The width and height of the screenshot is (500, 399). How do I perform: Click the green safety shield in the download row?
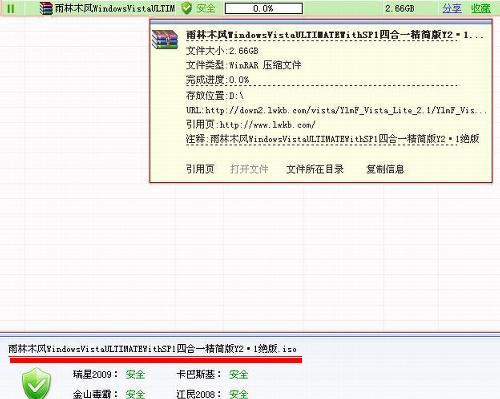point(187,8)
